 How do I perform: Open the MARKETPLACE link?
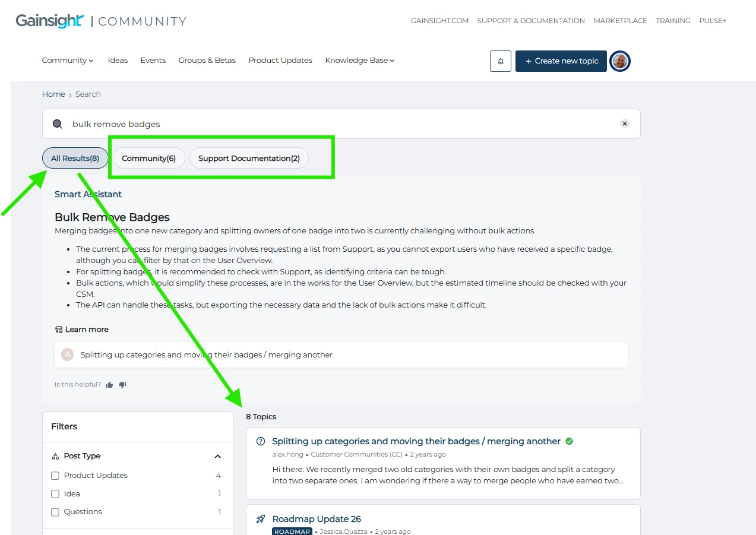pyautogui.click(x=620, y=21)
